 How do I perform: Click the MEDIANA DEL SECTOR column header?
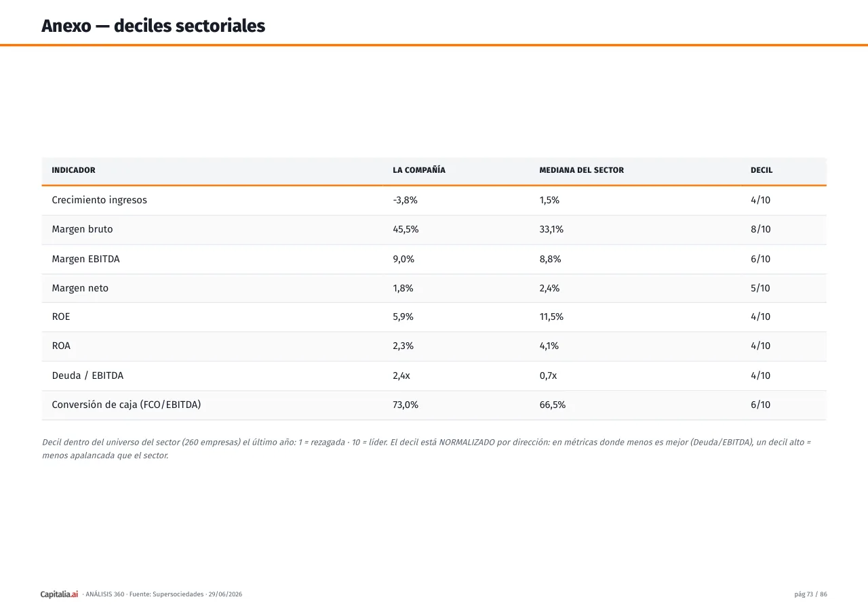581,170
